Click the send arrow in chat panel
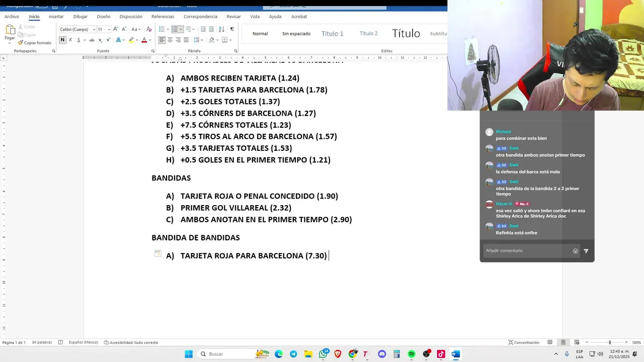 (x=586, y=251)
